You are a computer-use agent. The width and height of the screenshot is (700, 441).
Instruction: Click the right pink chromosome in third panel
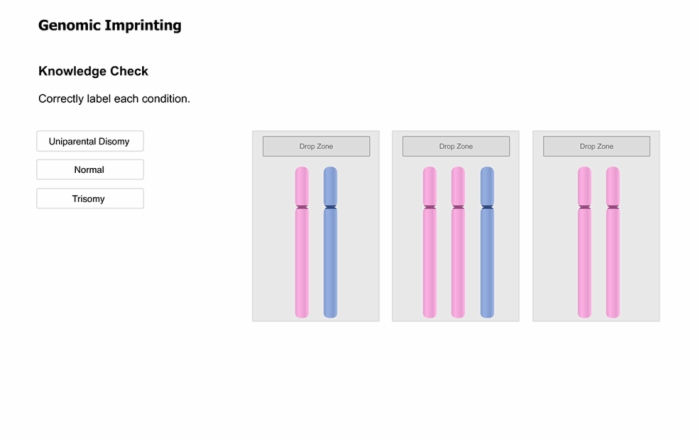(613, 242)
